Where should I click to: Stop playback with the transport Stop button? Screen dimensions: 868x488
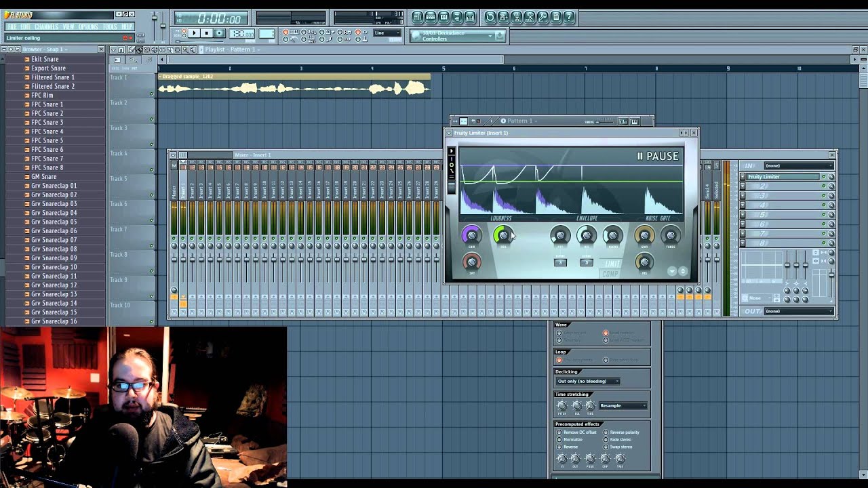pos(206,33)
